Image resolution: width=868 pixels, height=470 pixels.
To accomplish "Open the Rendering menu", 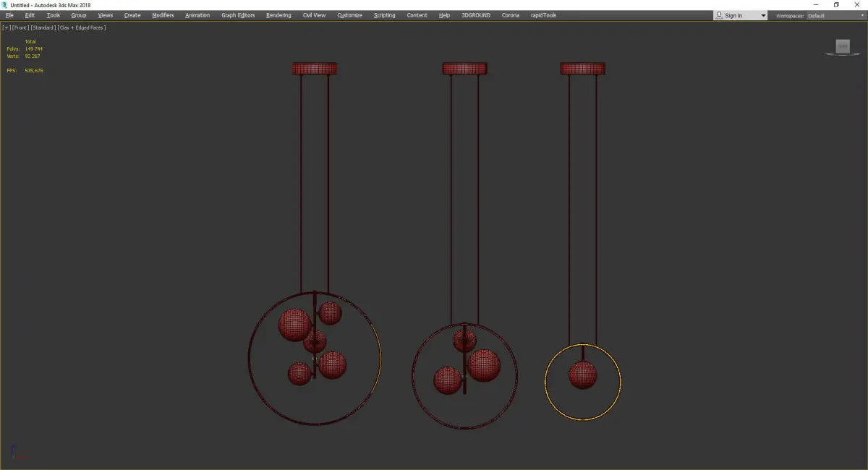I will (278, 15).
